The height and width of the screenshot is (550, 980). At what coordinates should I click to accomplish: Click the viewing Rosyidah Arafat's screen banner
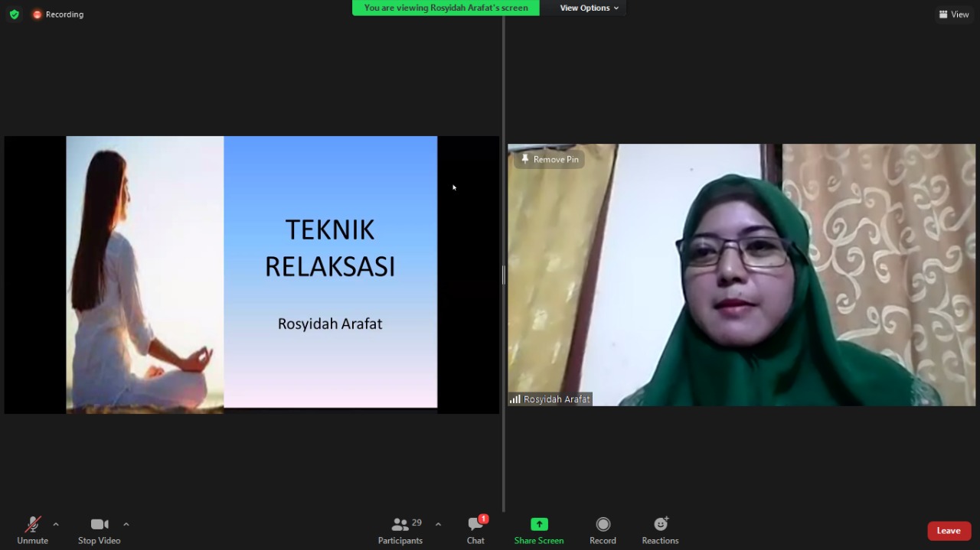click(x=446, y=8)
